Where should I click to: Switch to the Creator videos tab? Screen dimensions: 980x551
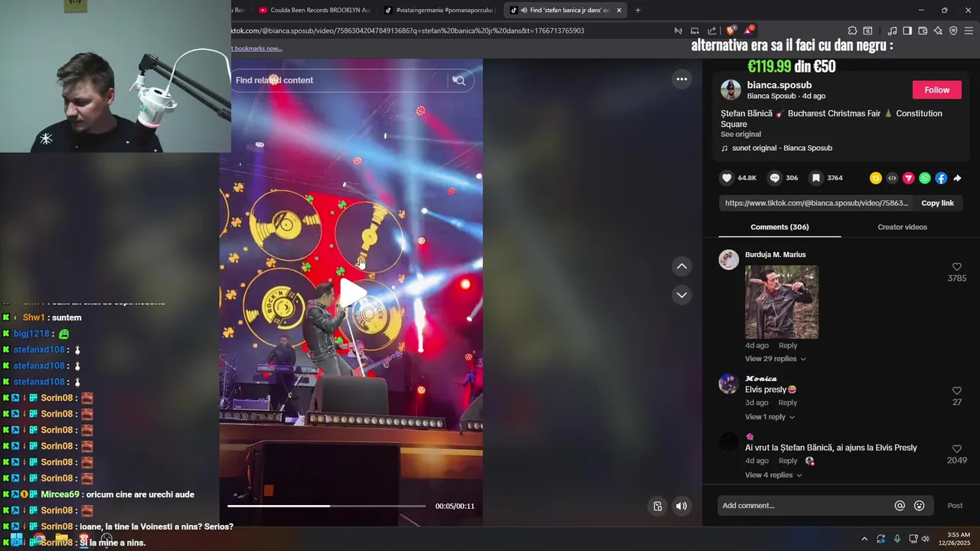[x=902, y=227]
